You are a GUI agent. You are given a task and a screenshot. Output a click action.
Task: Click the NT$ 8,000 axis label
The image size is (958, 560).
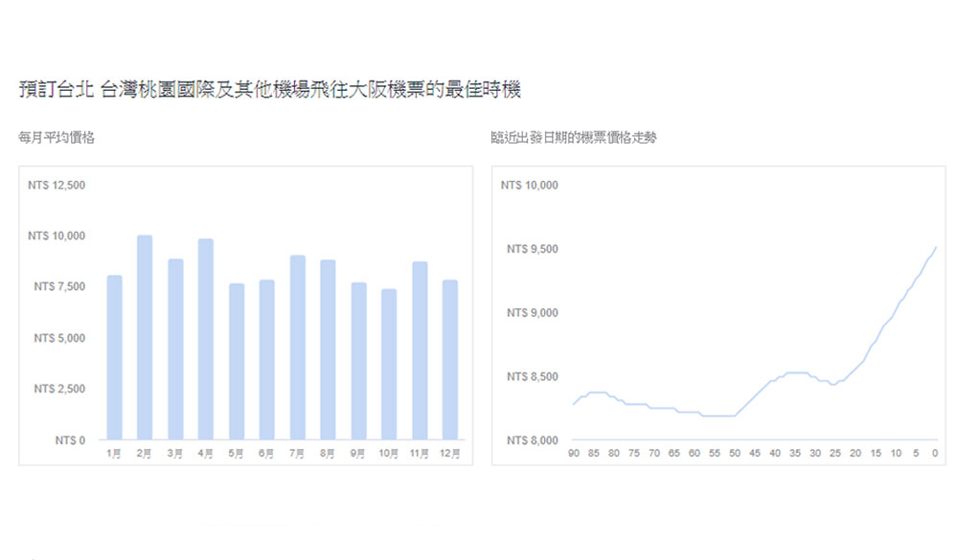click(532, 440)
